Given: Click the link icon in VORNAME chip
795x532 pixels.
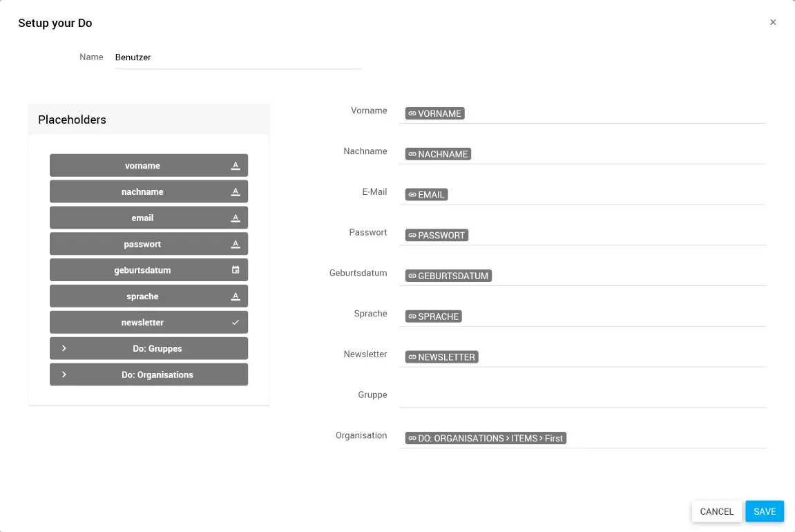Looking at the screenshot, I should 412,113.
